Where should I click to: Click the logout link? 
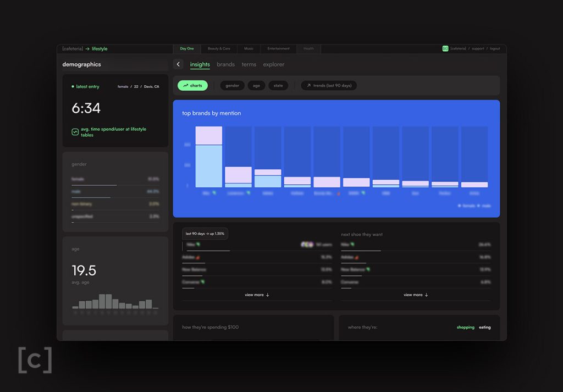495,48
